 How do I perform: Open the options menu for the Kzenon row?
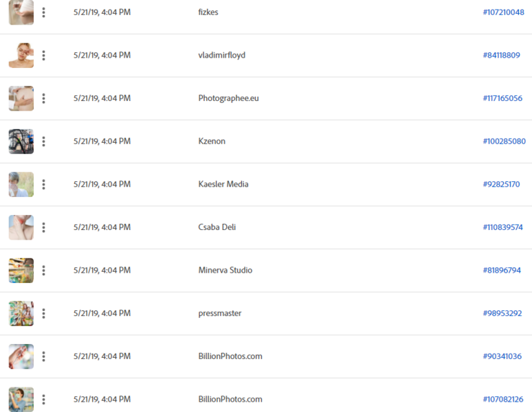[x=43, y=141]
